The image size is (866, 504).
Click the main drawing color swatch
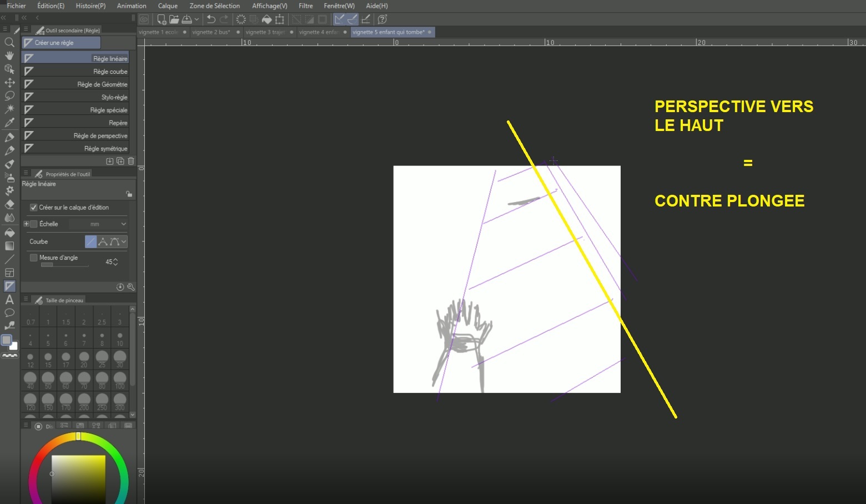(7, 340)
